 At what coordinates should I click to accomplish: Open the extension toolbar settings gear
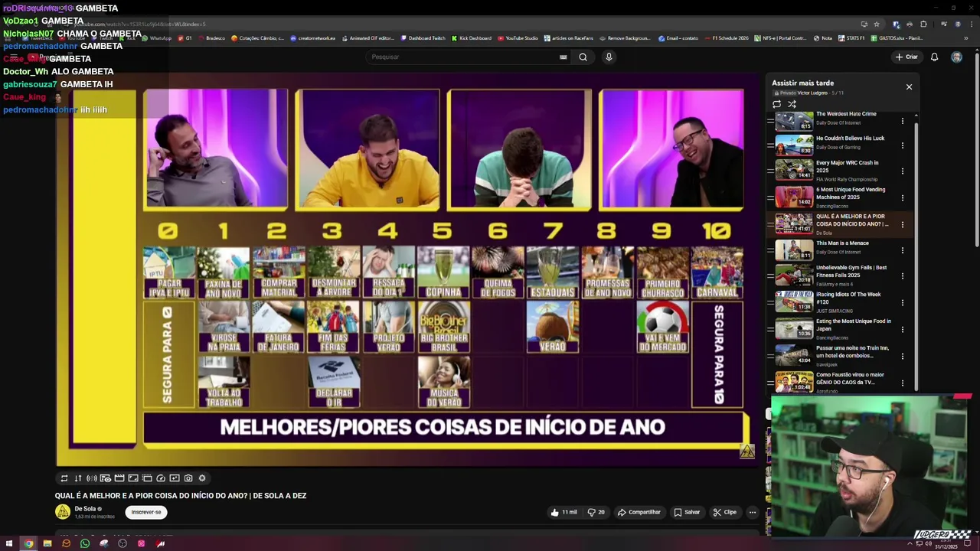click(202, 478)
